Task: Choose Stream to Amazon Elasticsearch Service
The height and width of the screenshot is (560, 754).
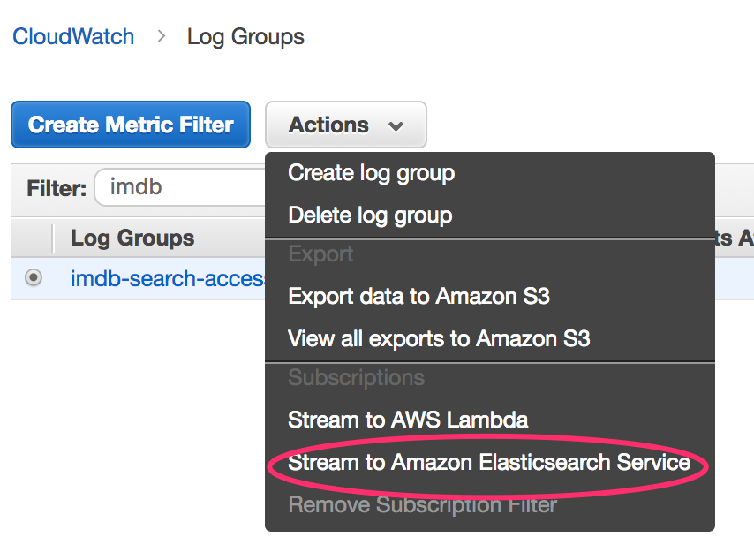Action: tap(489, 462)
